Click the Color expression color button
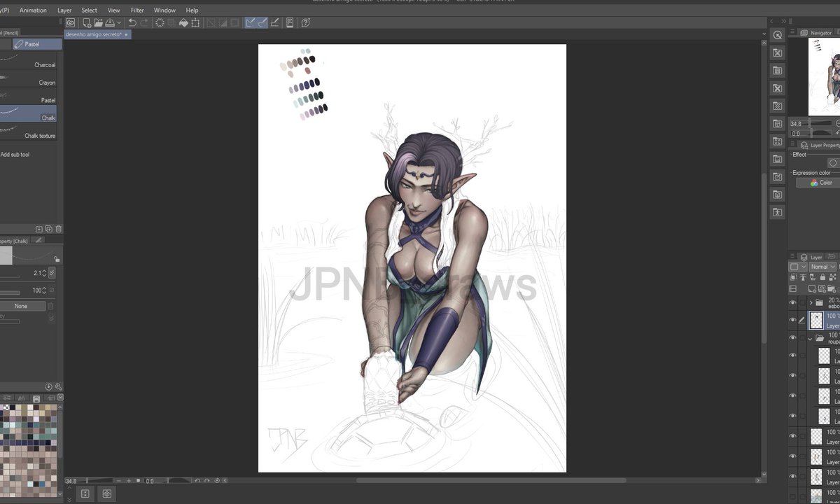The image size is (840, 504). 818,183
